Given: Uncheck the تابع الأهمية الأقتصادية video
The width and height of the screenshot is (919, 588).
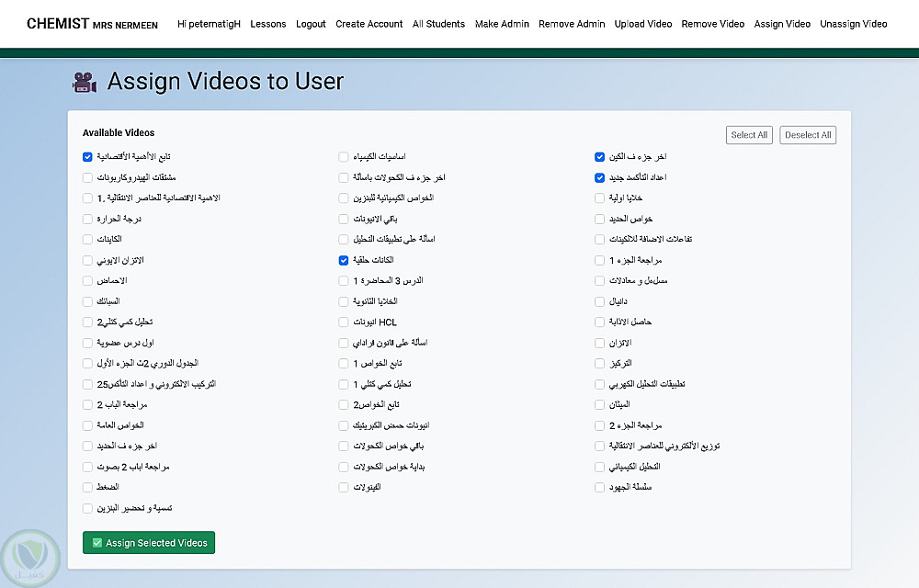Looking at the screenshot, I should 87,157.
